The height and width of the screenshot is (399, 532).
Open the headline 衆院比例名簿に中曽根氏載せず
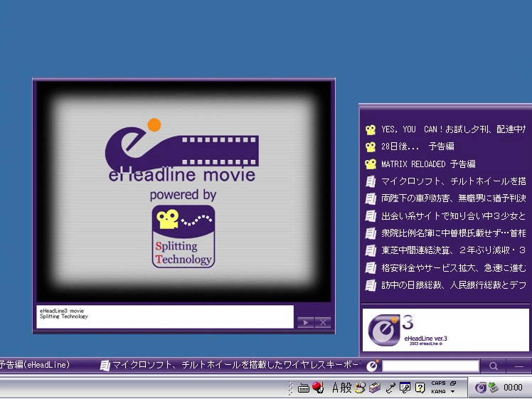coord(453,233)
